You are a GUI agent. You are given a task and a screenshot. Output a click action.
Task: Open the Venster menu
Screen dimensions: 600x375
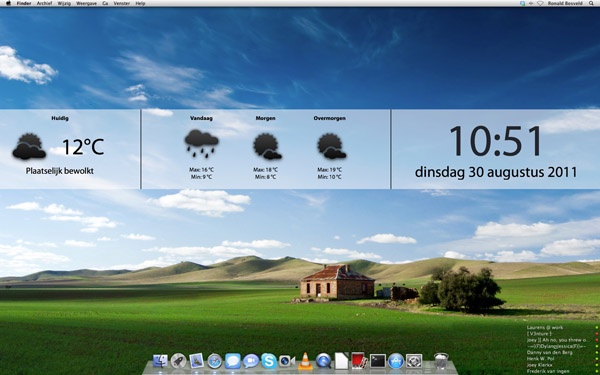pos(122,3)
